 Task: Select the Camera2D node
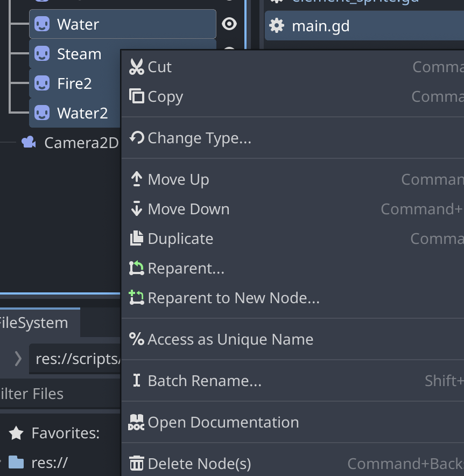pos(80,143)
